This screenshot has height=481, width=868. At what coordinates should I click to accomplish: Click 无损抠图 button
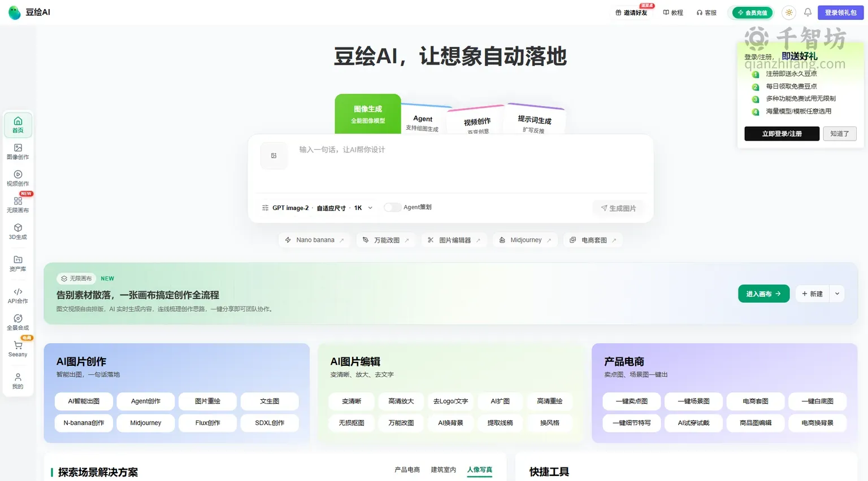(x=351, y=423)
